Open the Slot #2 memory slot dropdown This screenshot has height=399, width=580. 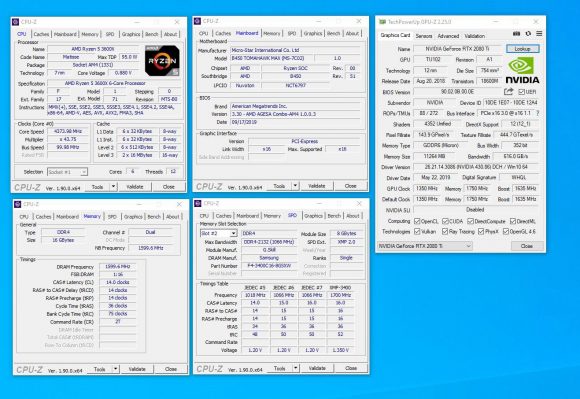[x=219, y=233]
